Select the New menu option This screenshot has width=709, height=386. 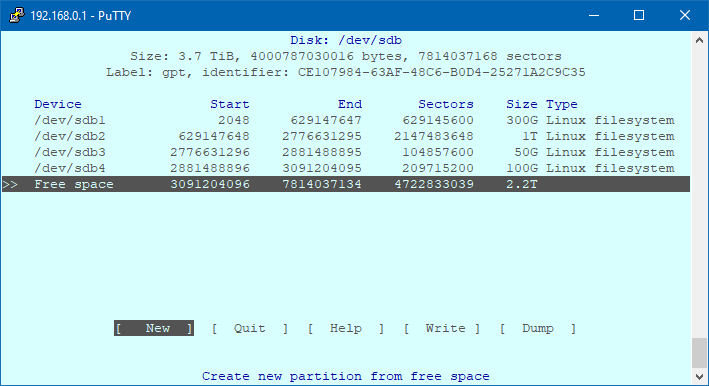(x=154, y=328)
